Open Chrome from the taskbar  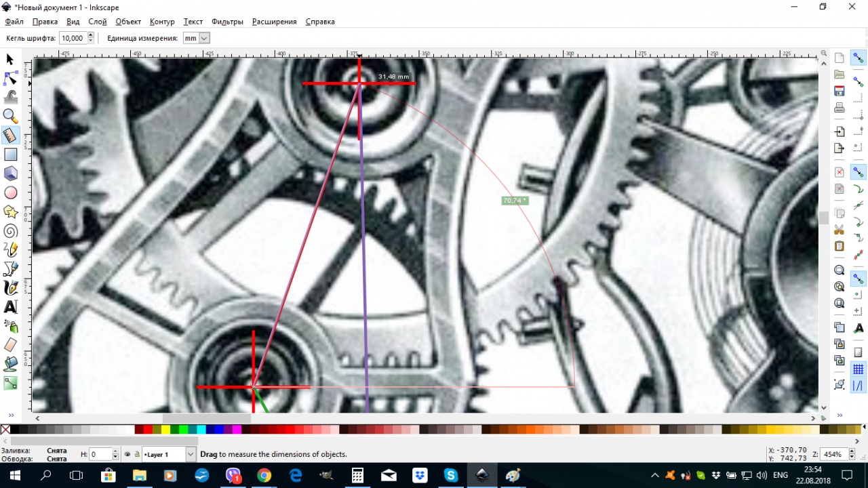(x=264, y=475)
